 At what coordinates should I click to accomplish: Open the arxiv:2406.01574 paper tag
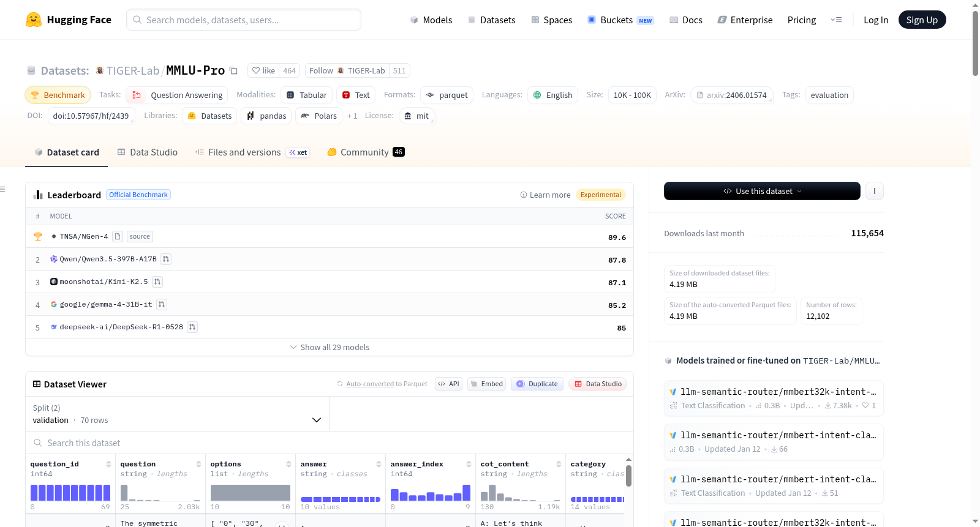pyautogui.click(x=732, y=95)
